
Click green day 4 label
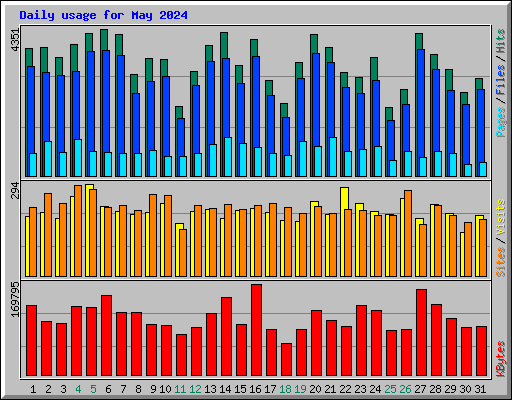[x=78, y=389]
